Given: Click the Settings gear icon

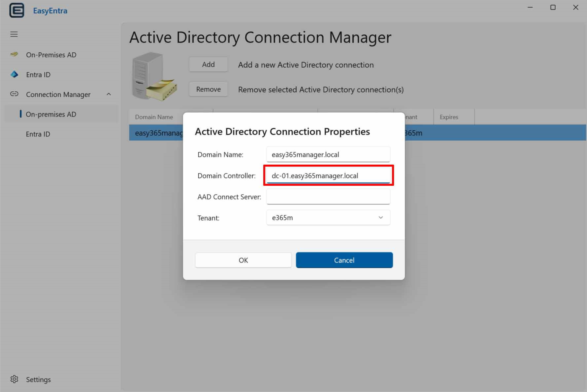Looking at the screenshot, I should pyautogui.click(x=14, y=379).
